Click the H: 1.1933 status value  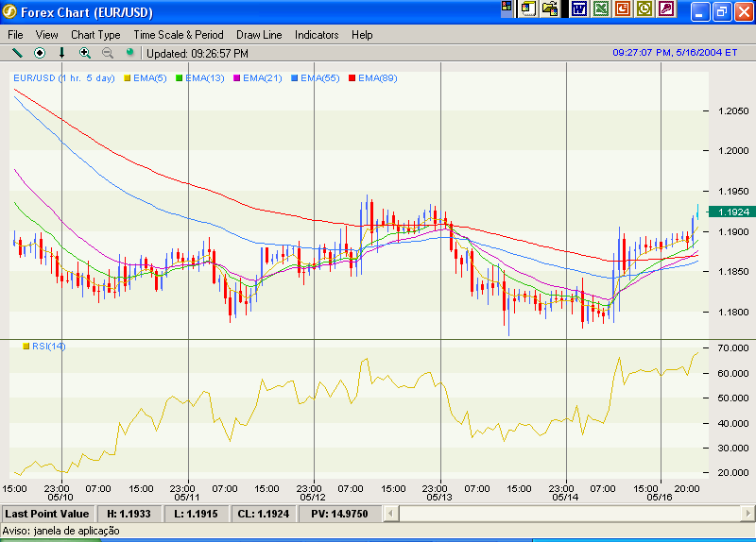coord(129,514)
